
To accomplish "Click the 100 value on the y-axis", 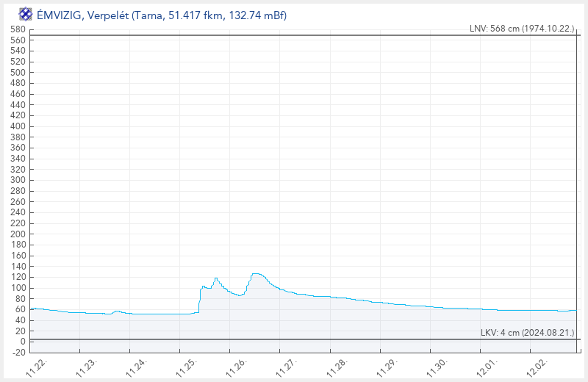I will tap(18, 288).
